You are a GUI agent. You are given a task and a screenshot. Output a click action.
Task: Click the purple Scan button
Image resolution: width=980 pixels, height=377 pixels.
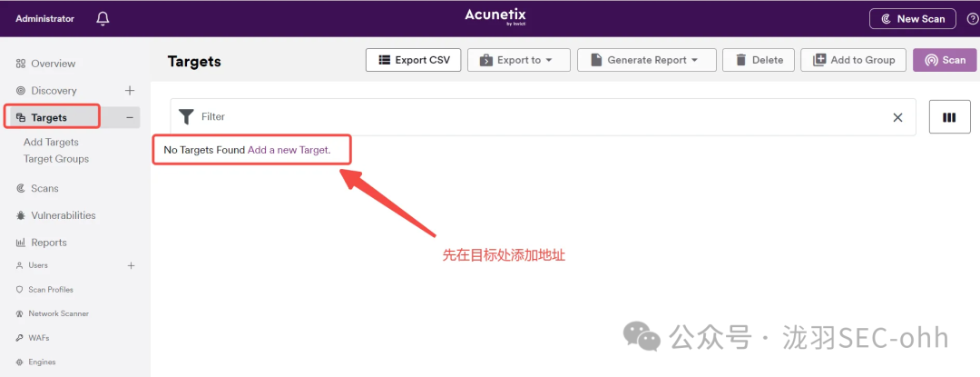click(946, 60)
